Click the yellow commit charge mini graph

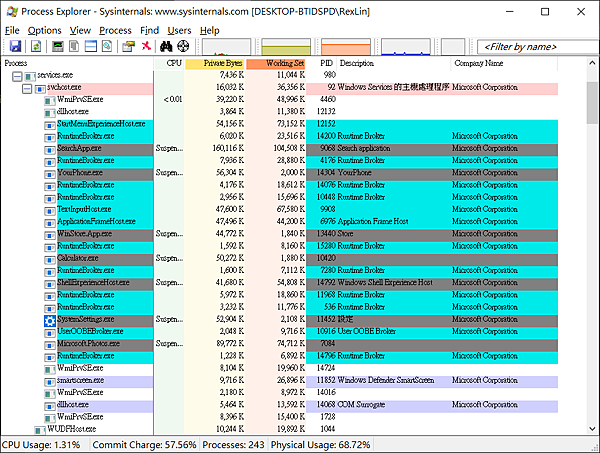pos(286,47)
